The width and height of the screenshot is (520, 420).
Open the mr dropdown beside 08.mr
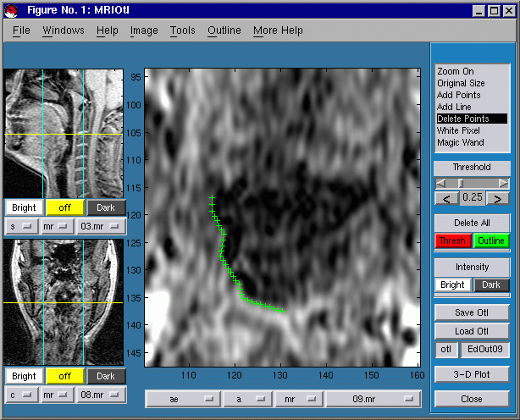pos(58,395)
